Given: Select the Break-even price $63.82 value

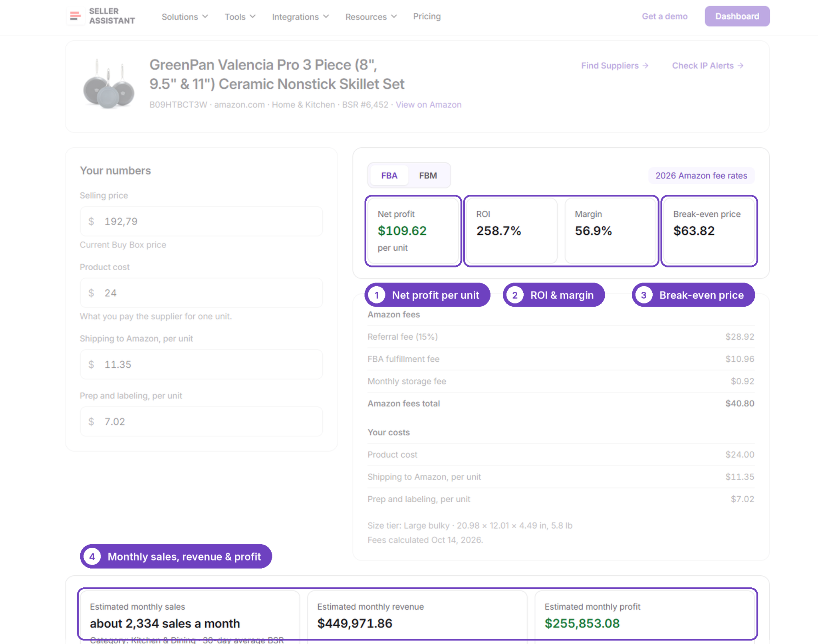Looking at the screenshot, I should click(694, 230).
